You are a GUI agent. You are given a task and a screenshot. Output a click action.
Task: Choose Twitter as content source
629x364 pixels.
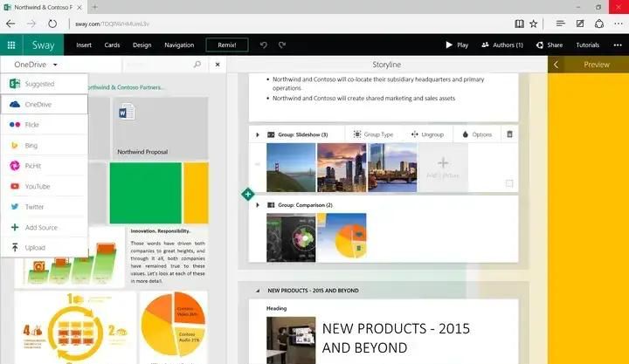(x=45, y=207)
